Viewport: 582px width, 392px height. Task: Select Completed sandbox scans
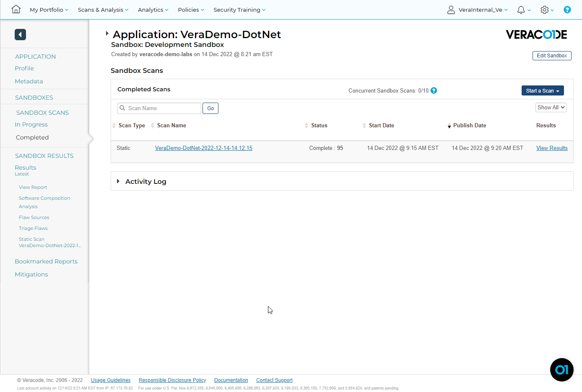click(x=32, y=137)
